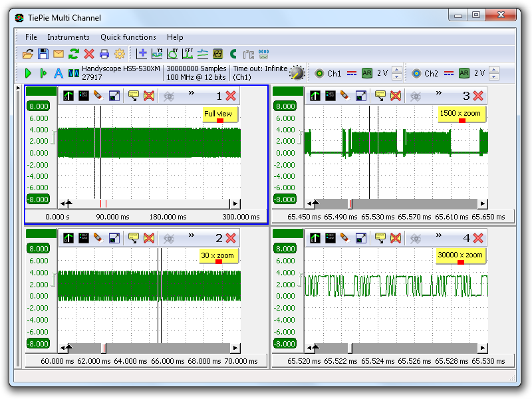The width and height of the screenshot is (532, 399).
Task: Create an XY graph from the toolbar
Action: click(173, 54)
